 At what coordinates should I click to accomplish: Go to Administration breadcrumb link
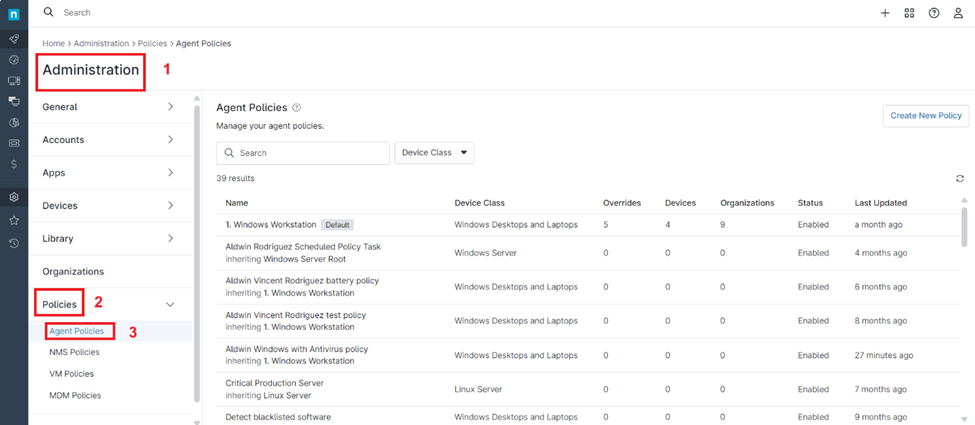click(101, 44)
